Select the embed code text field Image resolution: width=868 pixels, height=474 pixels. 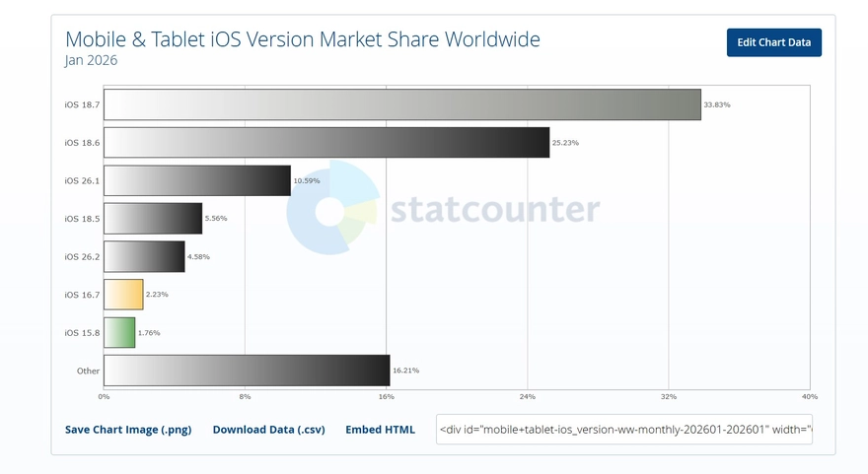tap(624, 430)
